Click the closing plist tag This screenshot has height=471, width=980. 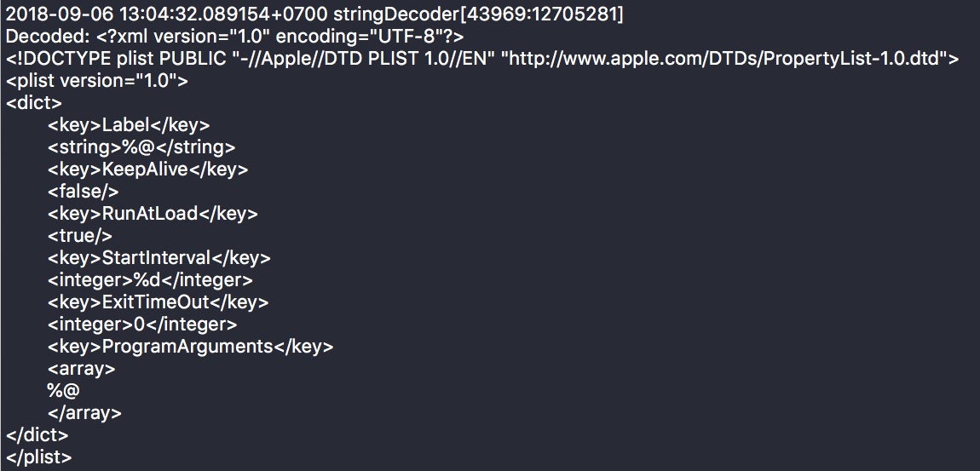pyautogui.click(x=38, y=457)
